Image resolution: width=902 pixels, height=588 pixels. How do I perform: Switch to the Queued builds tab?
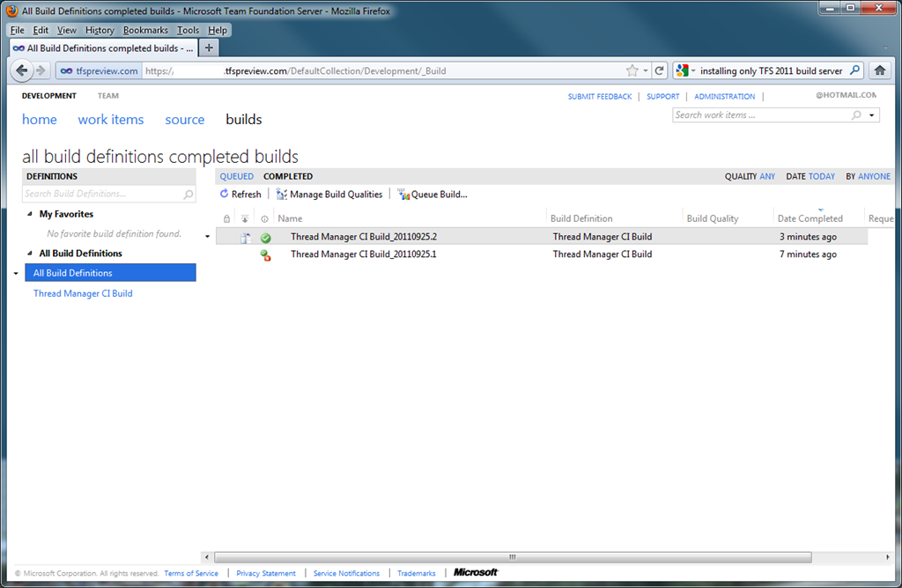click(x=236, y=176)
